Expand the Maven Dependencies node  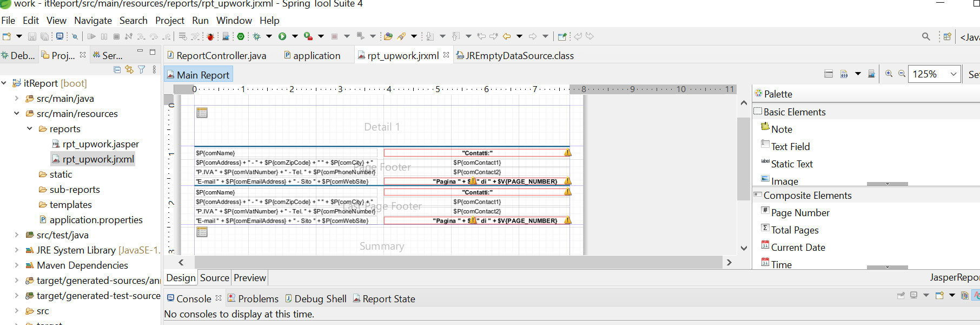click(17, 265)
